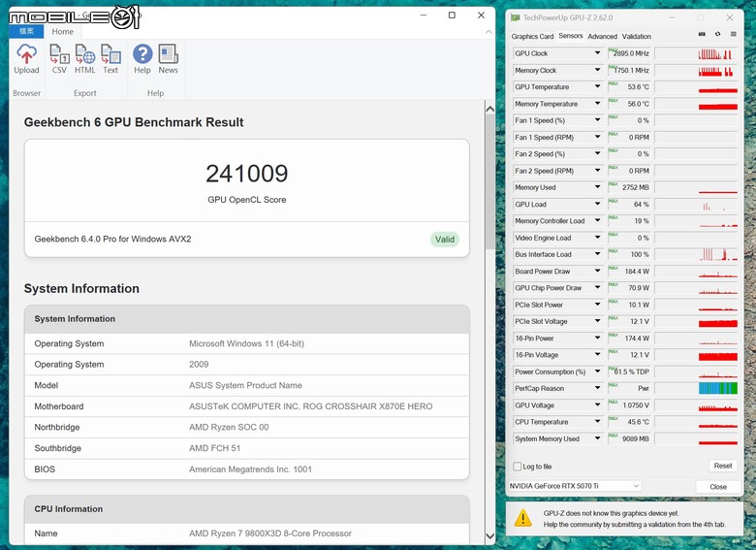This screenshot has height=550, width=756.
Task: Click the 61.5 % TDP power reading
Action: (x=632, y=372)
